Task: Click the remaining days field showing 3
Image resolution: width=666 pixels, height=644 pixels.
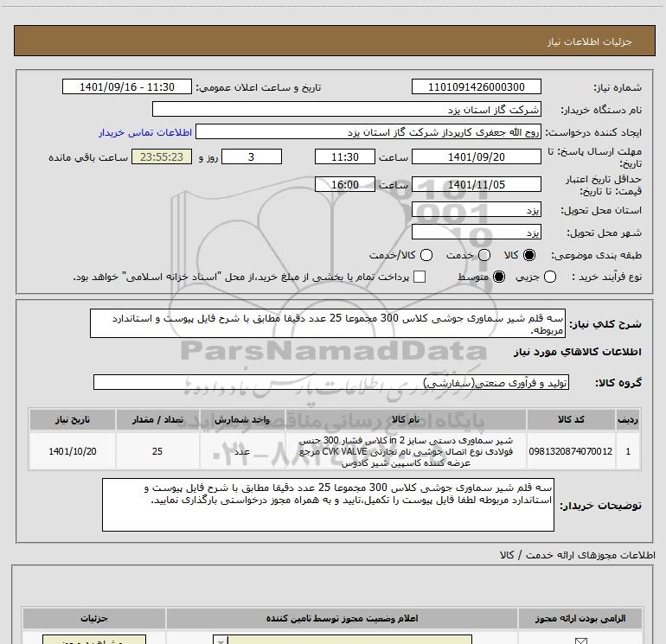Action: [252, 156]
